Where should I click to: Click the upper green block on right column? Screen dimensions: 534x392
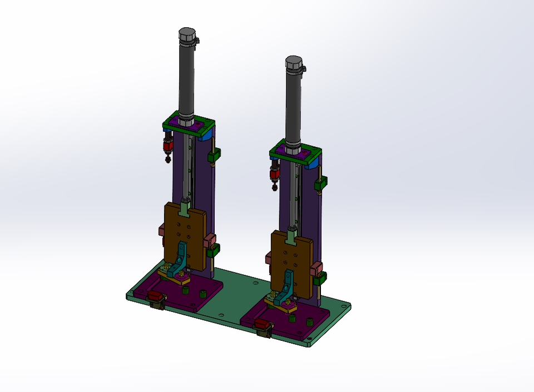321,184
